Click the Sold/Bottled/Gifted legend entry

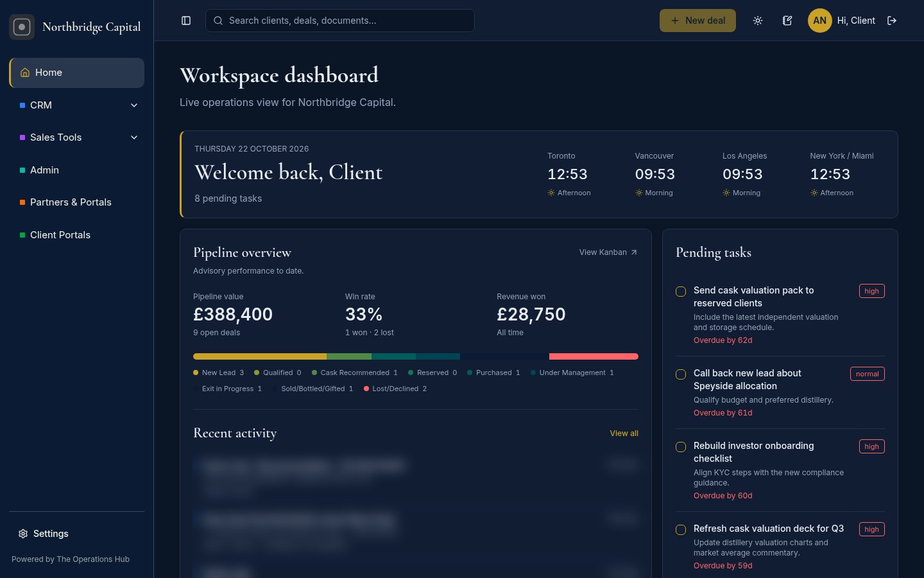pos(312,389)
